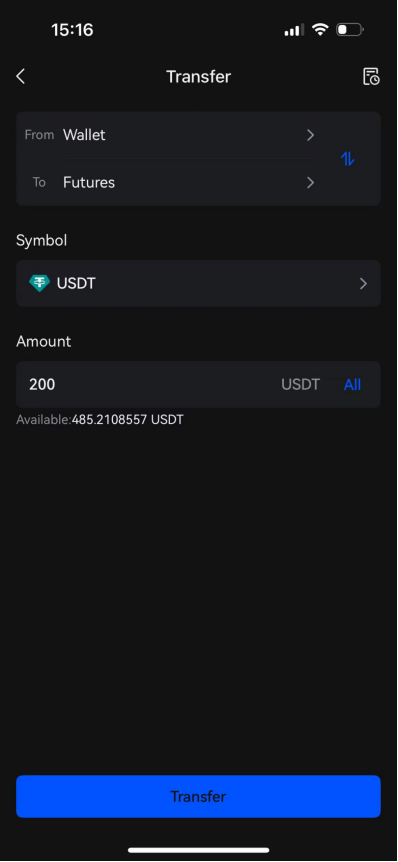Expand the To account chevron

click(x=310, y=183)
